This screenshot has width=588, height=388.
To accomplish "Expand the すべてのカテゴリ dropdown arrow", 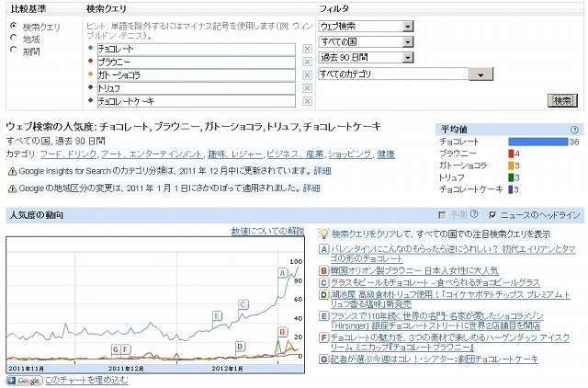I will coord(481,74).
